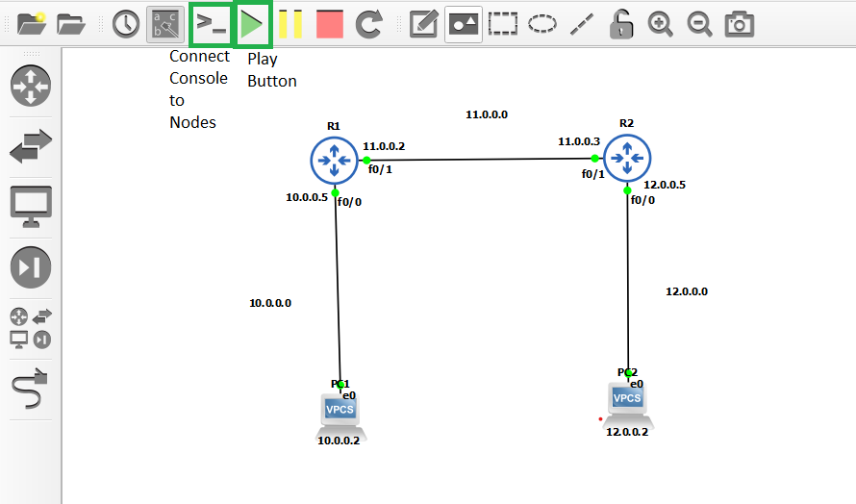This screenshot has width=856, height=504.
Task: Toggle show interface labels button
Action: coord(164,24)
